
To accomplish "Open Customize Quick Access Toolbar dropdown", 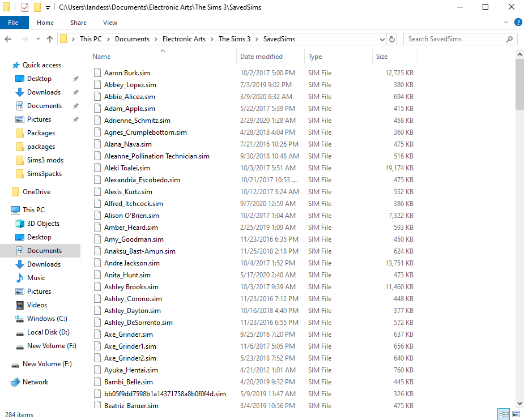I will point(48,7).
